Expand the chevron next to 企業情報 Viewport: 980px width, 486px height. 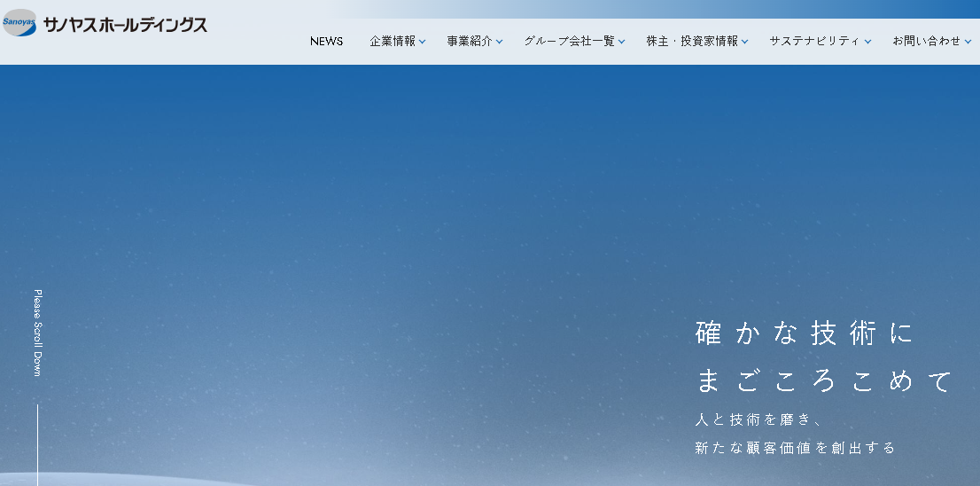[423, 42]
